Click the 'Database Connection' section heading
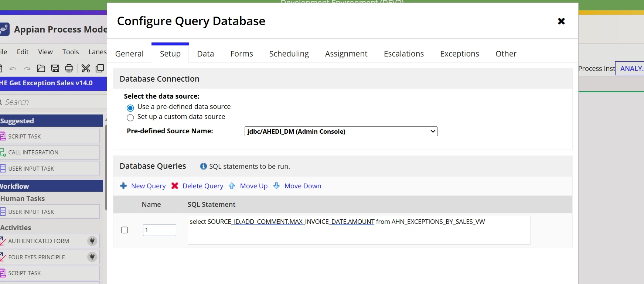 pos(160,79)
